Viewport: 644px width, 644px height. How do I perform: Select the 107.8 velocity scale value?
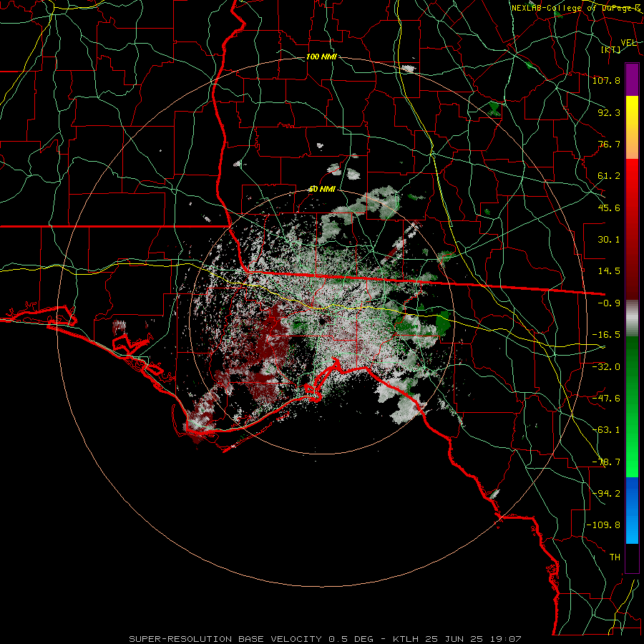[606, 80]
